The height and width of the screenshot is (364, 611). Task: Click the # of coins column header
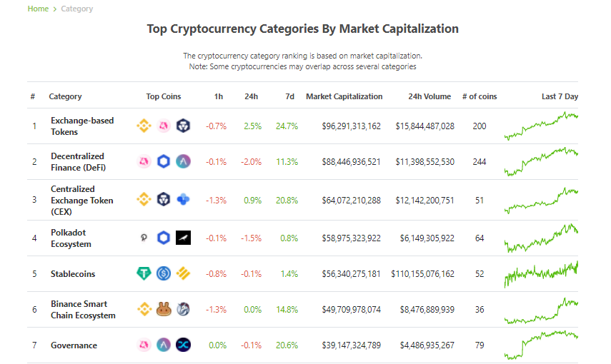pos(480,96)
